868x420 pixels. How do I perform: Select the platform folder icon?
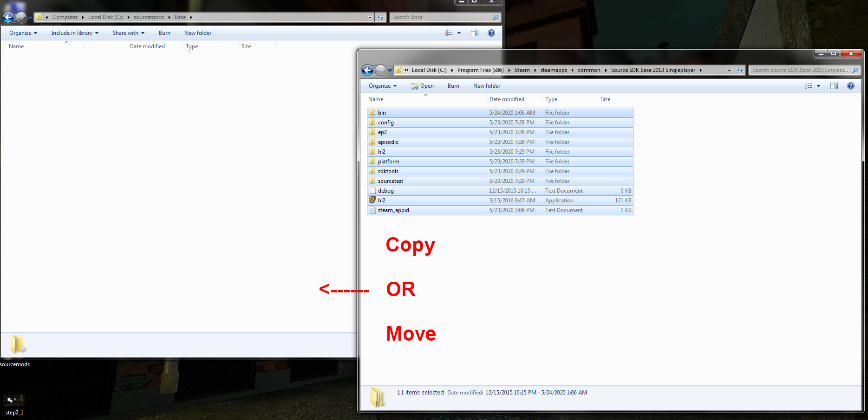[x=372, y=162]
